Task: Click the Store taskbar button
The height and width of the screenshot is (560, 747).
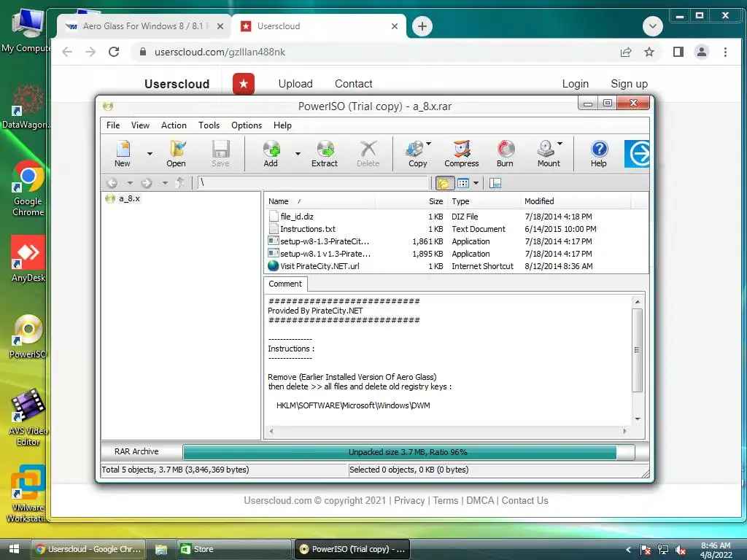Action: (x=233, y=549)
